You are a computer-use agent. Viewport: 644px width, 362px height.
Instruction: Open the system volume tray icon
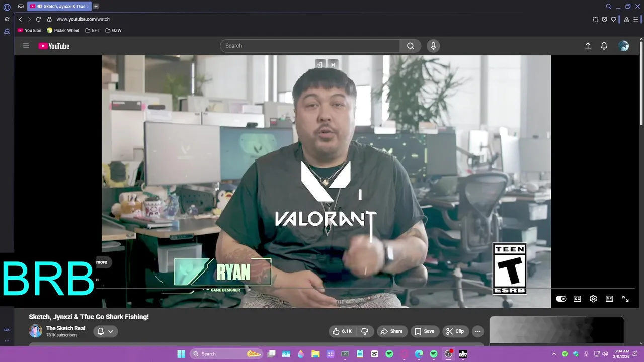pyautogui.click(x=605, y=354)
